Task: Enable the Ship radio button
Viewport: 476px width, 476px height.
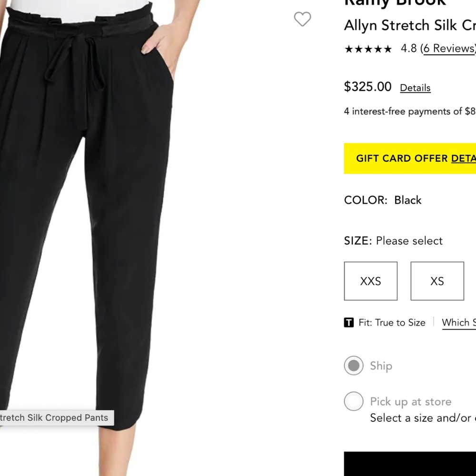Action: [x=353, y=366]
